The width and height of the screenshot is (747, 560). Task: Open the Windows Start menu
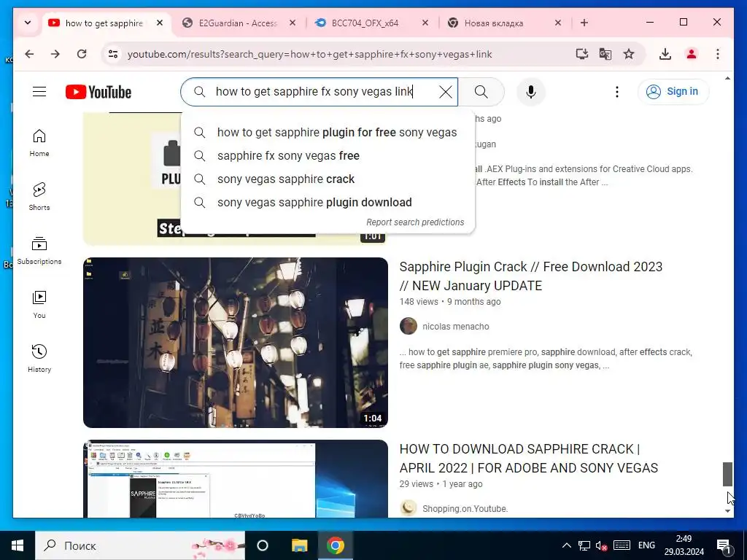18,545
